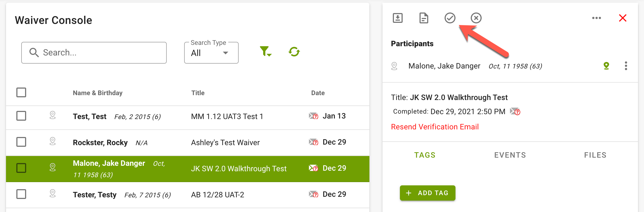Open the waiver document icon

point(424,18)
